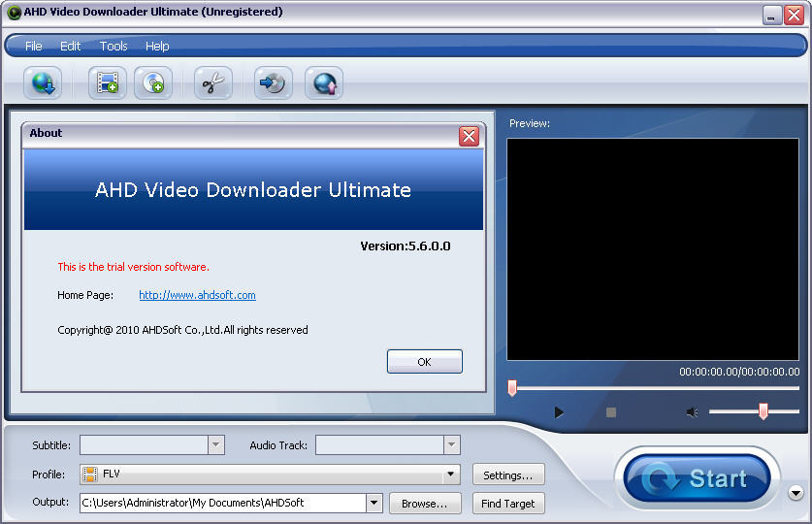This screenshot has width=812, height=524.
Task: Click the download video globe icon
Action: (x=43, y=82)
